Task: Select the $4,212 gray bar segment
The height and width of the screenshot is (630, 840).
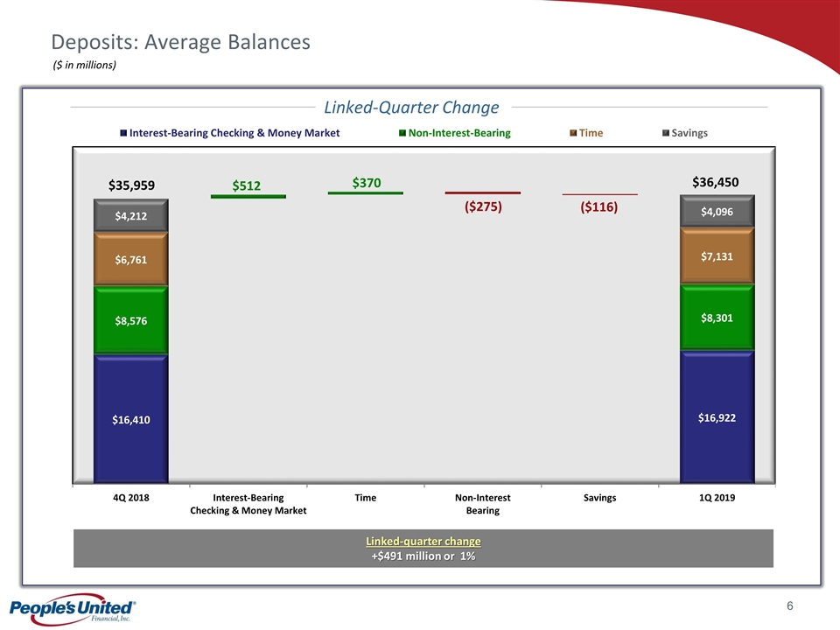Action: [131, 215]
